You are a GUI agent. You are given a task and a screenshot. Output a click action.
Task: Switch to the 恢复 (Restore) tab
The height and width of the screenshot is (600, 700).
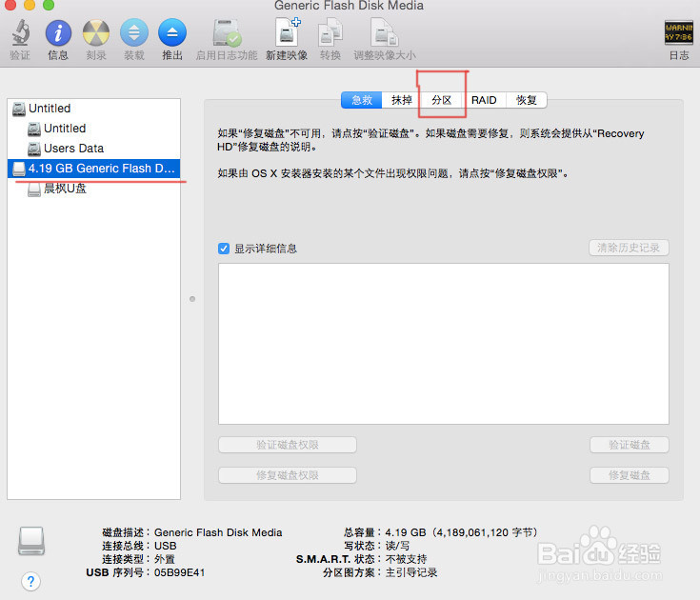click(x=527, y=100)
